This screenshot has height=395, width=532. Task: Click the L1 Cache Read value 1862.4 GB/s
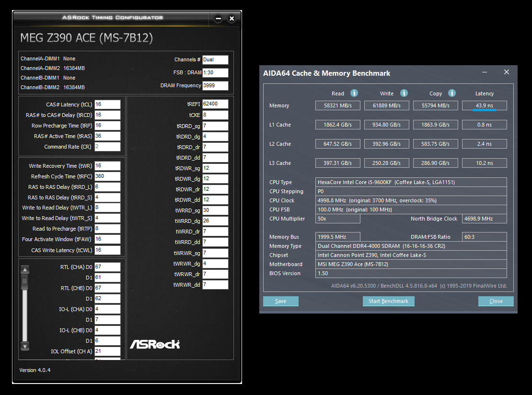[337, 125]
